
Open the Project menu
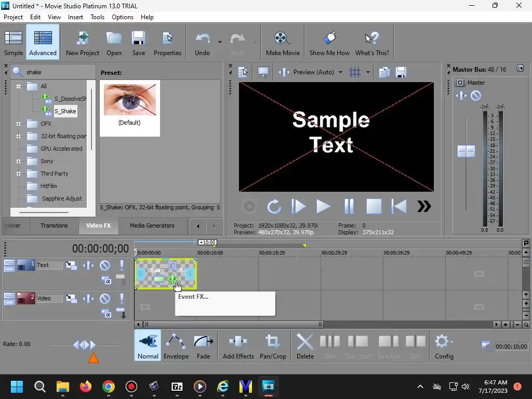(13, 17)
